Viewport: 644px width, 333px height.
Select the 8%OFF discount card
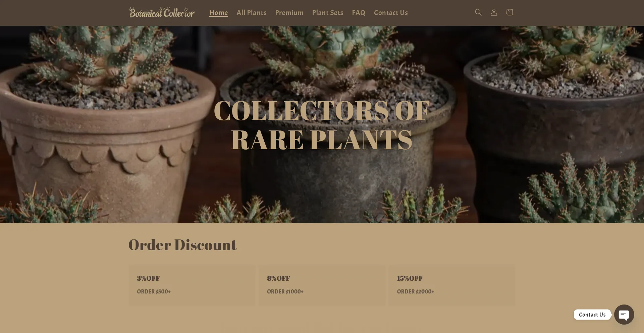(x=322, y=285)
